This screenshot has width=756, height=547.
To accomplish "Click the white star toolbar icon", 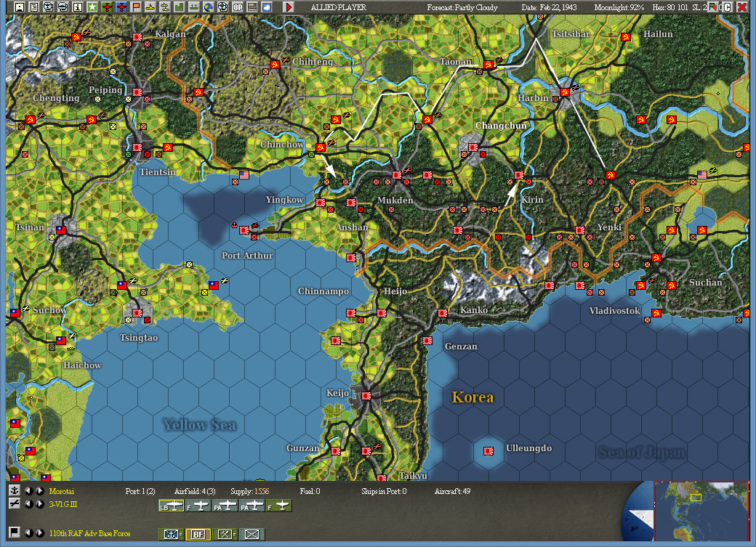I will click(92, 7).
